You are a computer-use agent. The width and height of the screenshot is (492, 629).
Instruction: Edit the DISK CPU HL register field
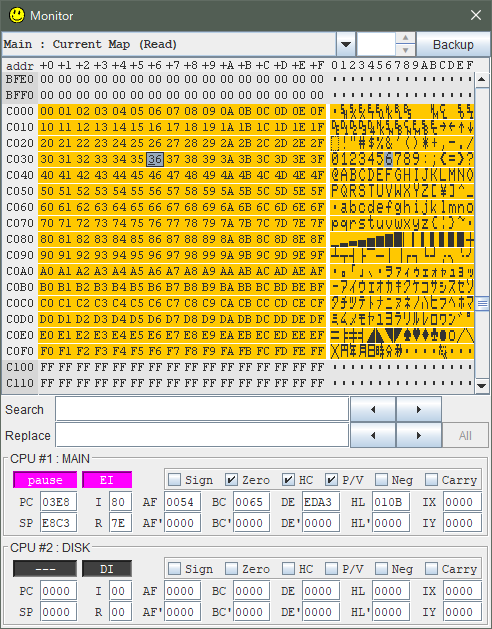point(390,590)
